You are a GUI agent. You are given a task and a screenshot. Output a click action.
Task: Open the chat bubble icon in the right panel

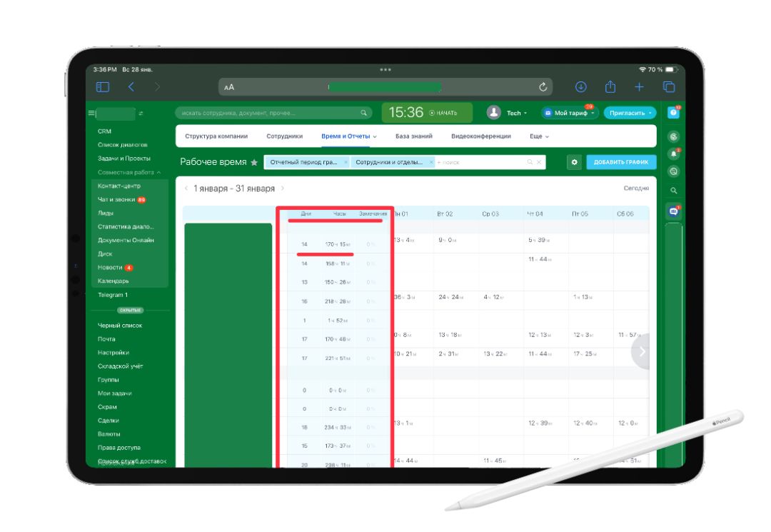coord(673,211)
